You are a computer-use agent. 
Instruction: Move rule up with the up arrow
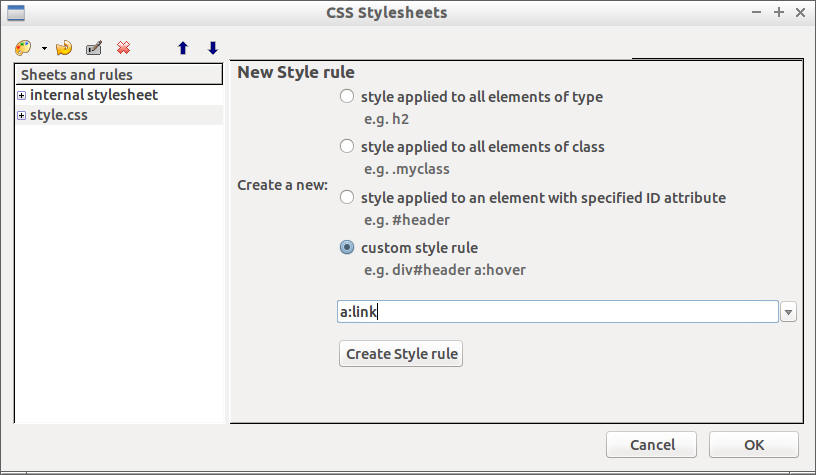point(182,48)
